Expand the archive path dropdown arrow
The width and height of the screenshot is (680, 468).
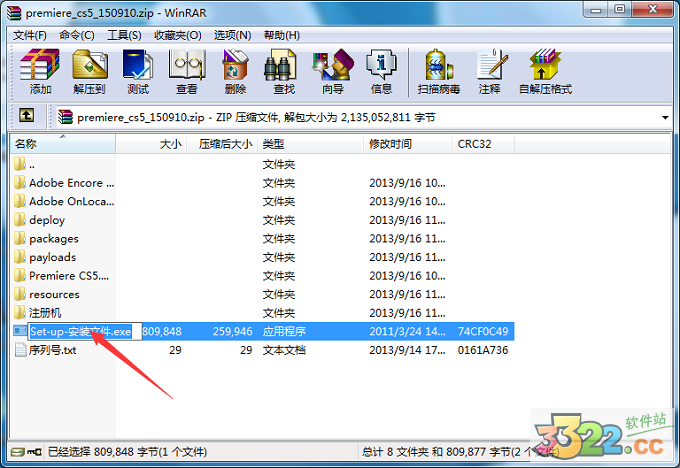[665, 118]
